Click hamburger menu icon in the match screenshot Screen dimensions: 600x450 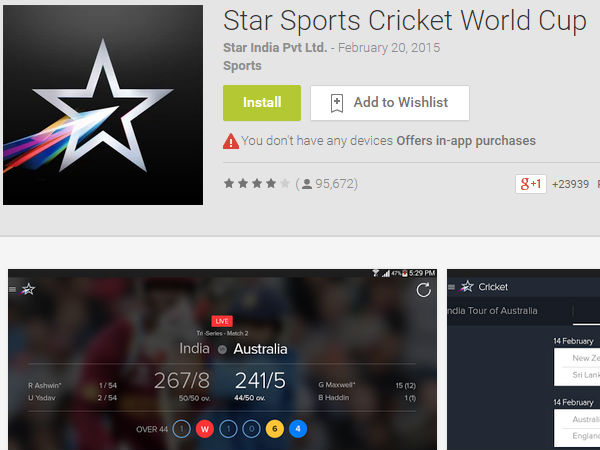click(x=13, y=289)
